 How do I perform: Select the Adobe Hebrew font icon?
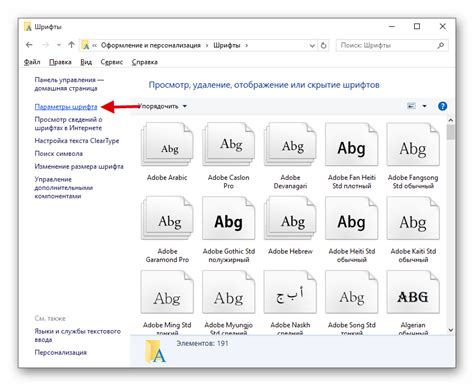pyautogui.click(x=290, y=218)
